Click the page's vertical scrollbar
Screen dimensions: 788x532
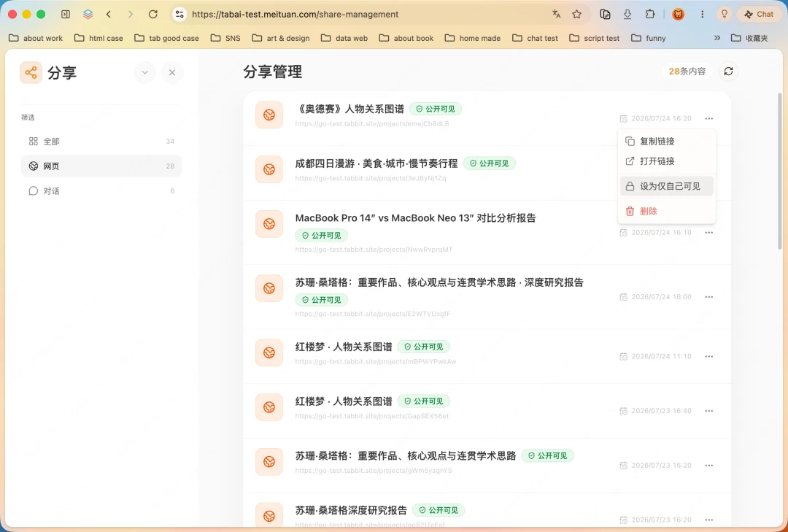point(779,171)
